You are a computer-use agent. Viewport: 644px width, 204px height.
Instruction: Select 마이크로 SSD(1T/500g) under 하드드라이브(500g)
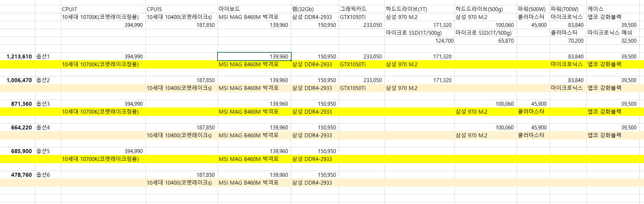pyautogui.click(x=486, y=33)
